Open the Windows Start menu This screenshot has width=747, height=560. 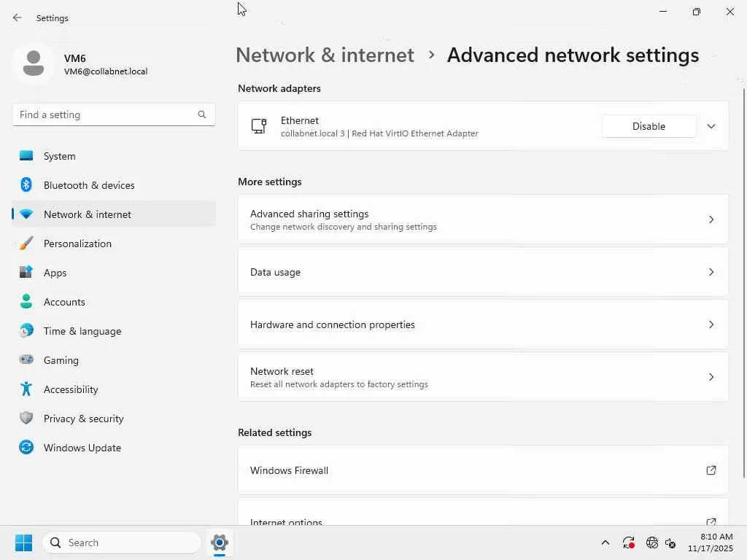[x=23, y=542]
